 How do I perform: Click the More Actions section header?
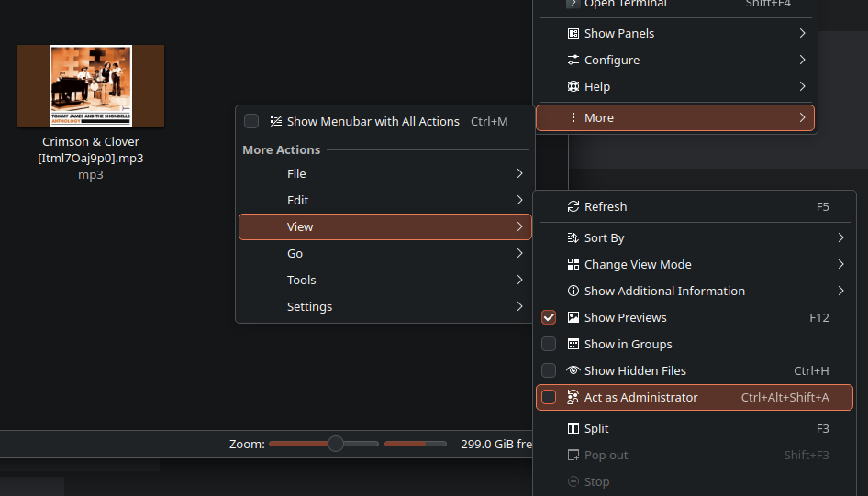tap(281, 149)
